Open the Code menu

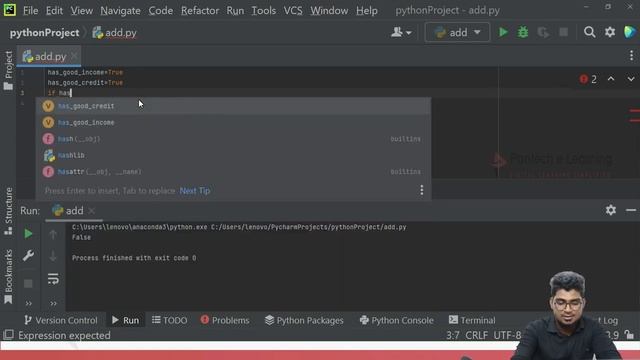click(x=160, y=10)
